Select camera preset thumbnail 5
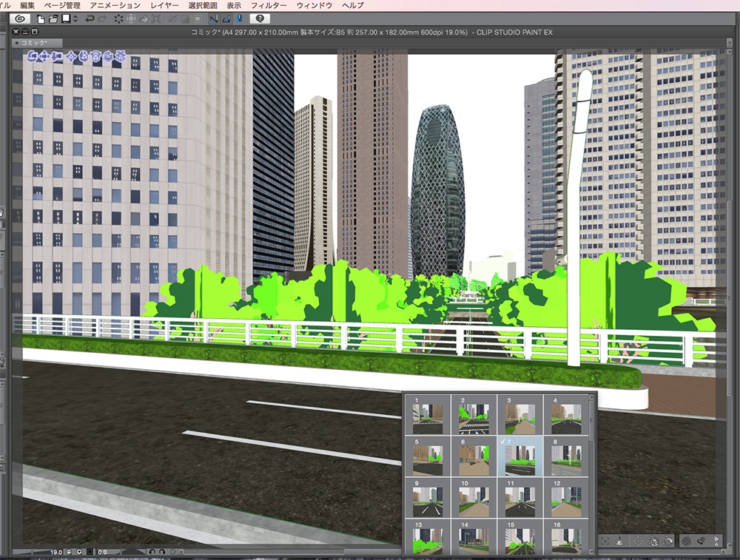740x560 pixels. [428, 456]
